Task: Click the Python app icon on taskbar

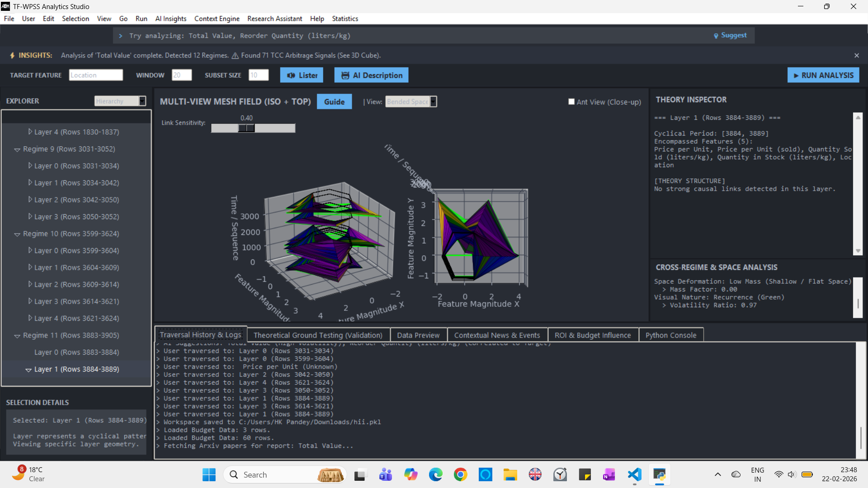Action: (660, 474)
